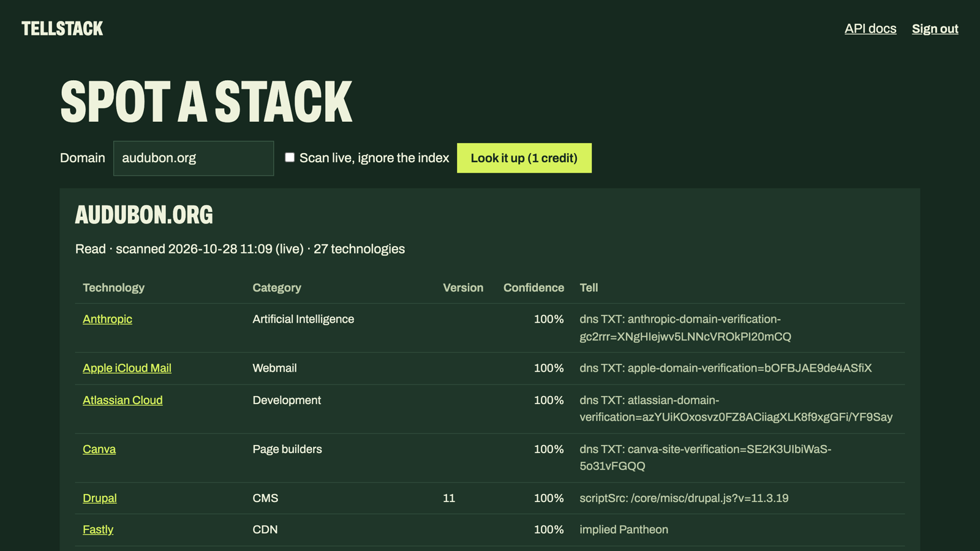Open the Canva technology link
980x551 pixels.
coord(99,449)
